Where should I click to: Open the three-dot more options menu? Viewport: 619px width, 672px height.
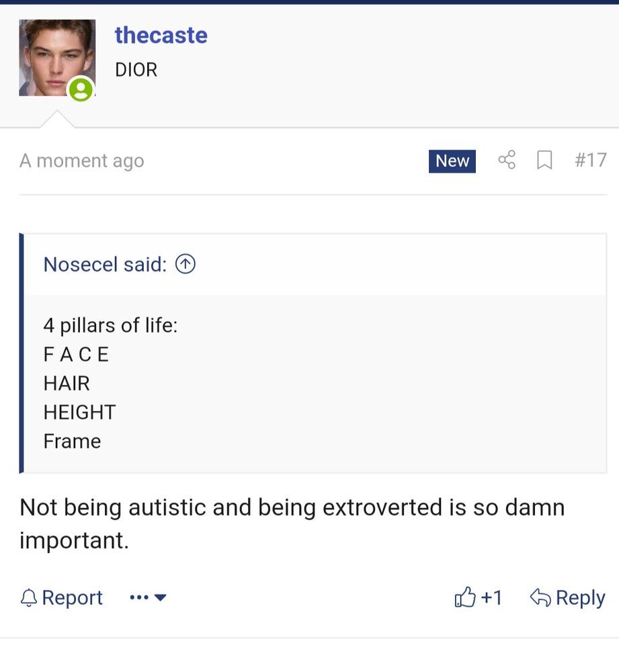[x=138, y=597]
